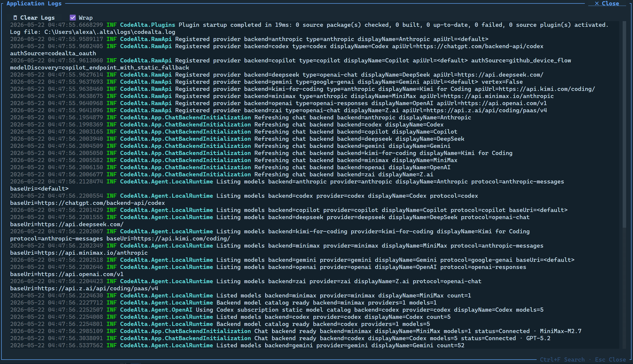Click 'protocol=codex' text
Screen dimensions: 633x364
click(454, 196)
